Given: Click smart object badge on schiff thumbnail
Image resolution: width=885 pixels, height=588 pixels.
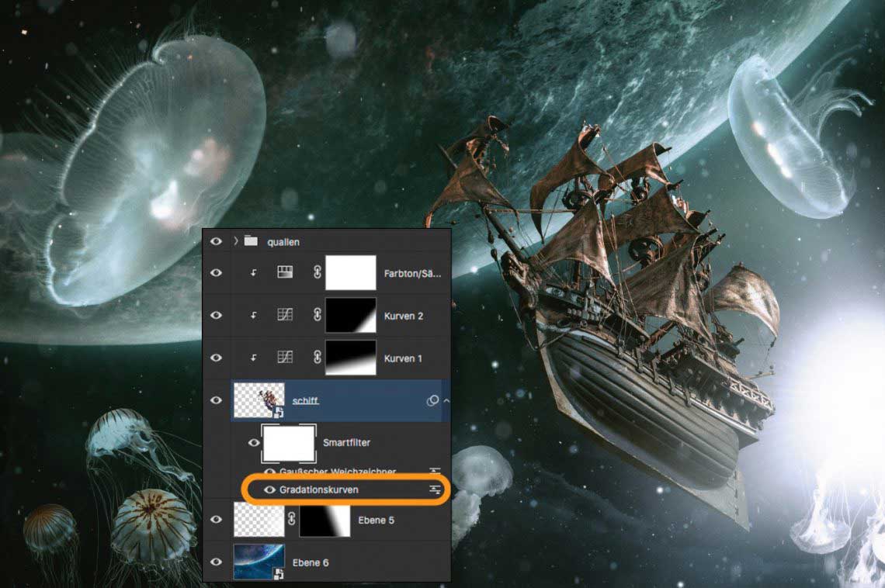Looking at the screenshot, I should pyautogui.click(x=278, y=413).
